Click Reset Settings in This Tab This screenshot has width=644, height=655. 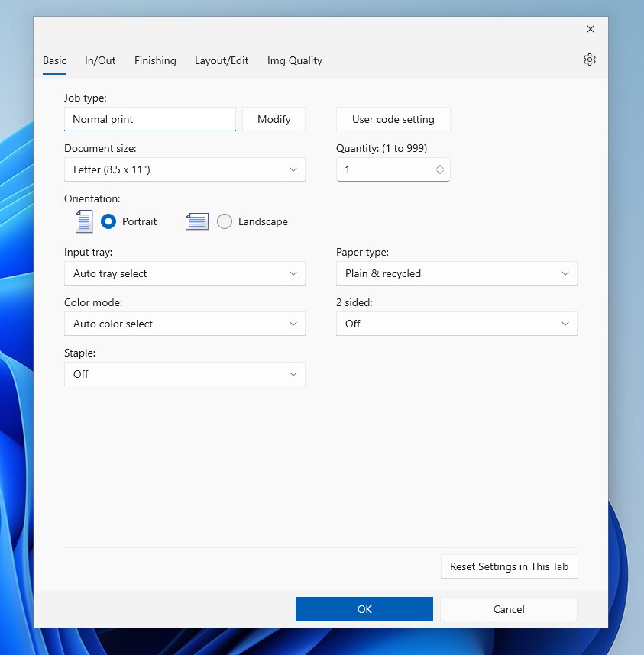509,566
